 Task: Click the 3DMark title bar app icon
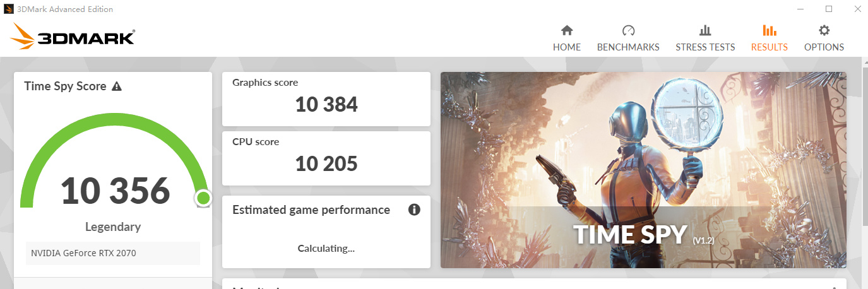8,9
